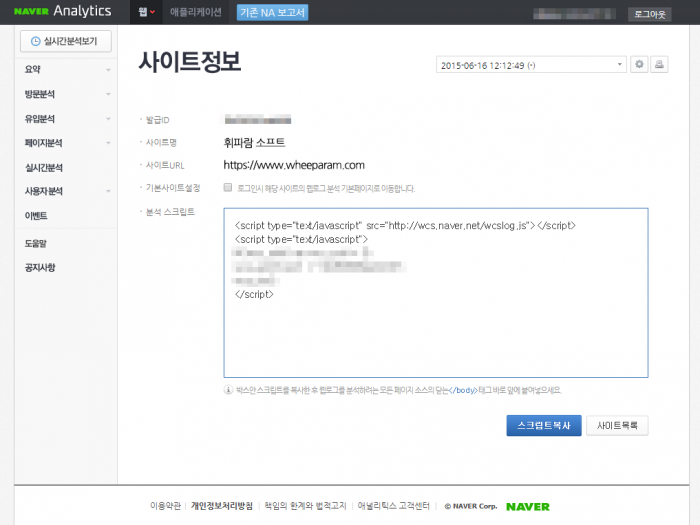Click the green NAVER footer logo
Image resolution: width=700 pixels, height=525 pixels.
pyautogui.click(x=528, y=507)
